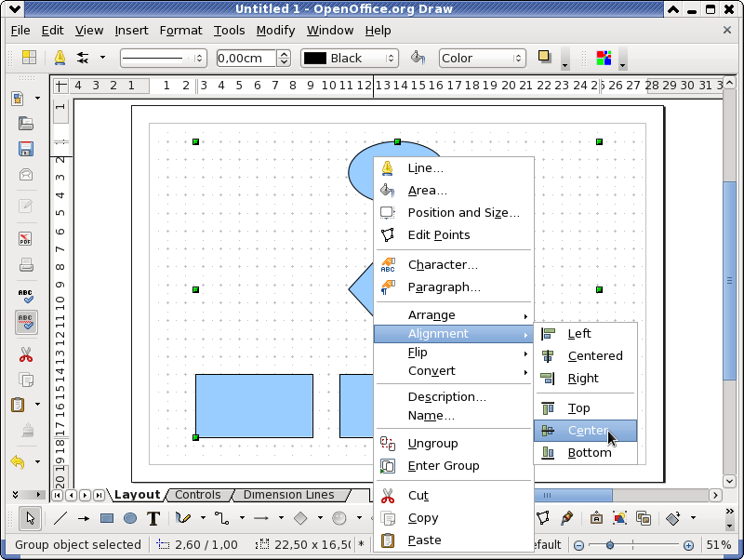Expand the Flip submenu
This screenshot has height=560, width=744.
(x=454, y=353)
